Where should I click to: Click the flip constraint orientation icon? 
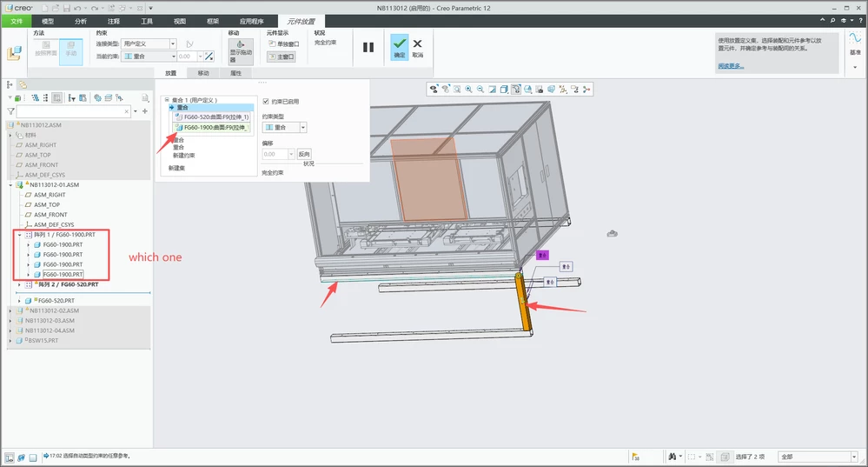pos(209,56)
